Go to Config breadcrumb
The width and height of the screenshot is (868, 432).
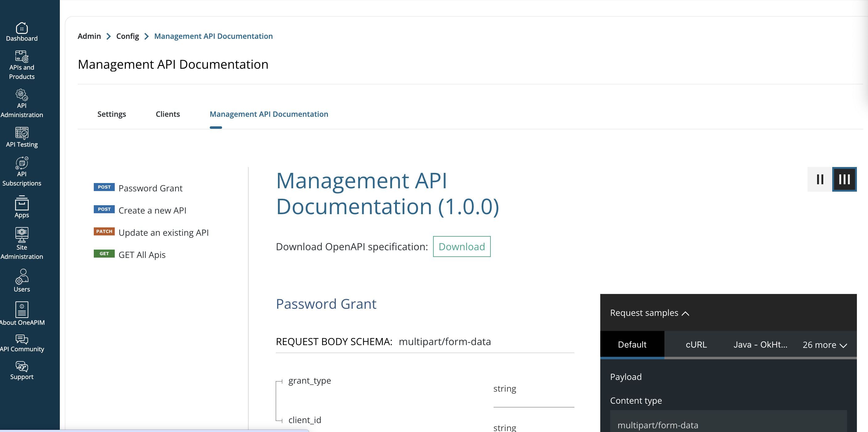point(127,36)
